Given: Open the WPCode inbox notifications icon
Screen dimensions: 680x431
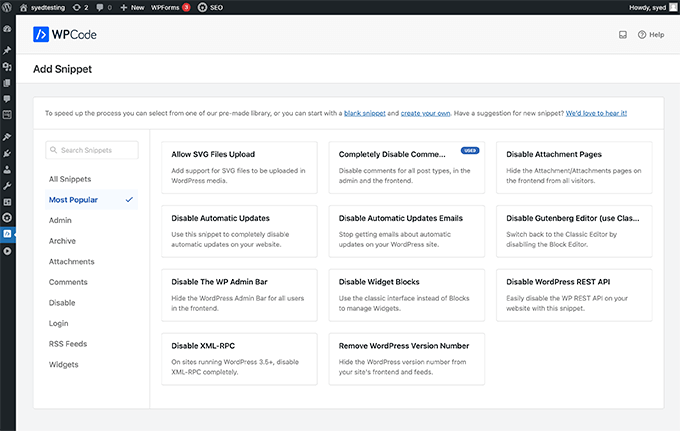Looking at the screenshot, I should tap(622, 34).
